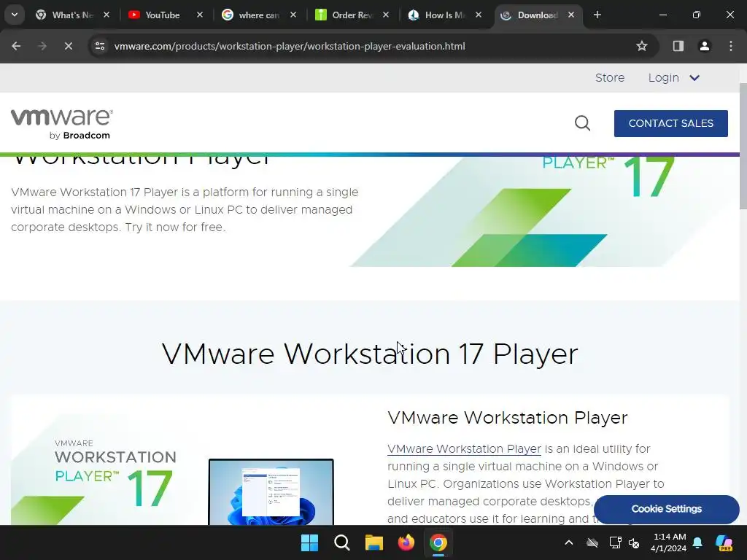This screenshot has width=747, height=560.
Task: Follow the VMware Workstation Player hyperlink
Action: [464, 449]
